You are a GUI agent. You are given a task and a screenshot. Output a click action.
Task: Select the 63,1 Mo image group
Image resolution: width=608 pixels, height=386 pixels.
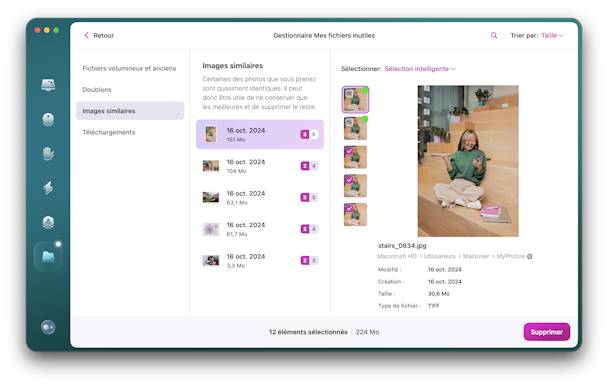click(260, 197)
